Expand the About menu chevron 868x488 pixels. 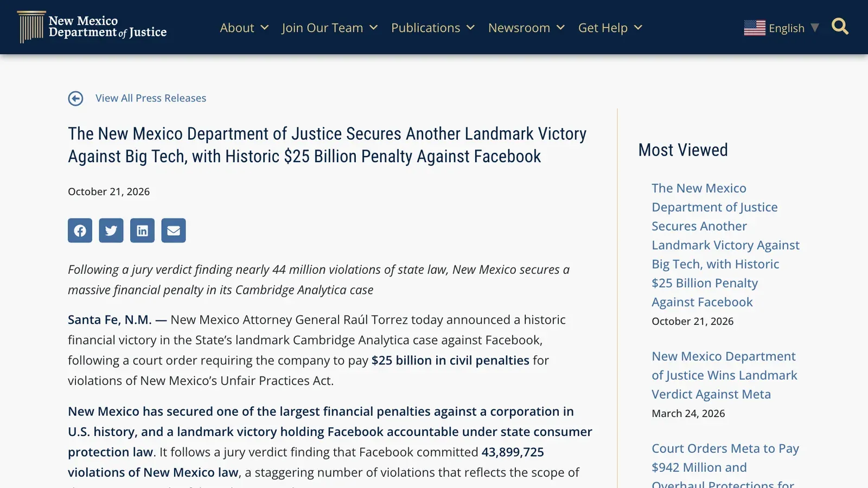265,28
